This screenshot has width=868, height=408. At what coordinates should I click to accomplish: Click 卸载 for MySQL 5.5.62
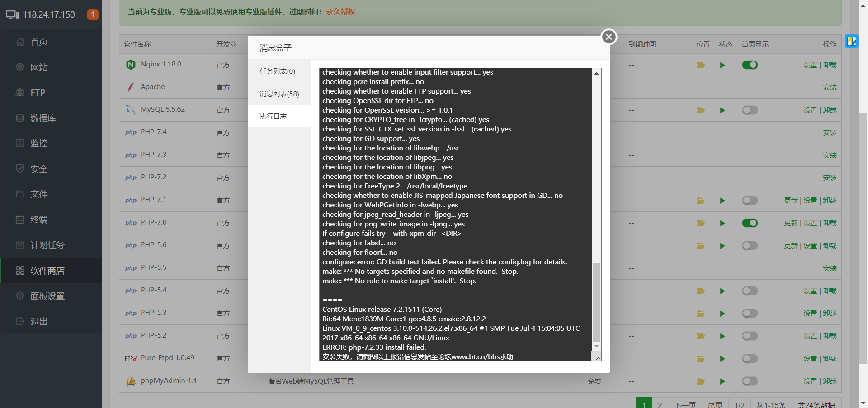pos(830,110)
